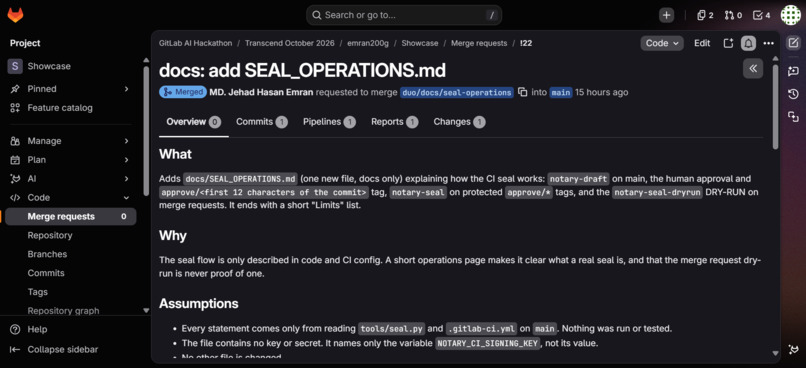Click the 'Assumptions' heading
This screenshot has width=806, height=368.
click(x=198, y=304)
